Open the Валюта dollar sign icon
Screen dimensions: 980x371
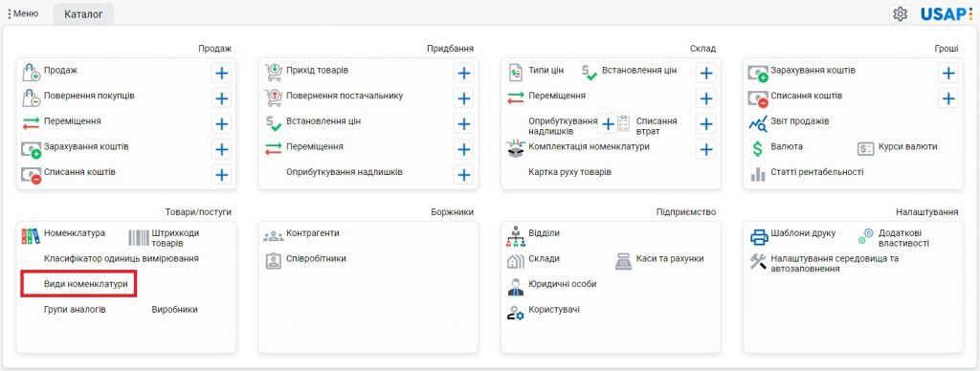[758, 148]
